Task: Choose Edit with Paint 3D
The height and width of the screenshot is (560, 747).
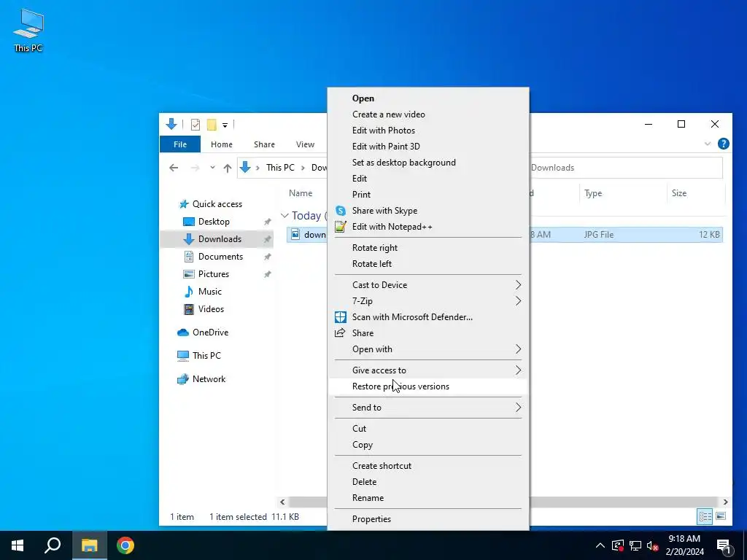Action: pyautogui.click(x=428, y=146)
